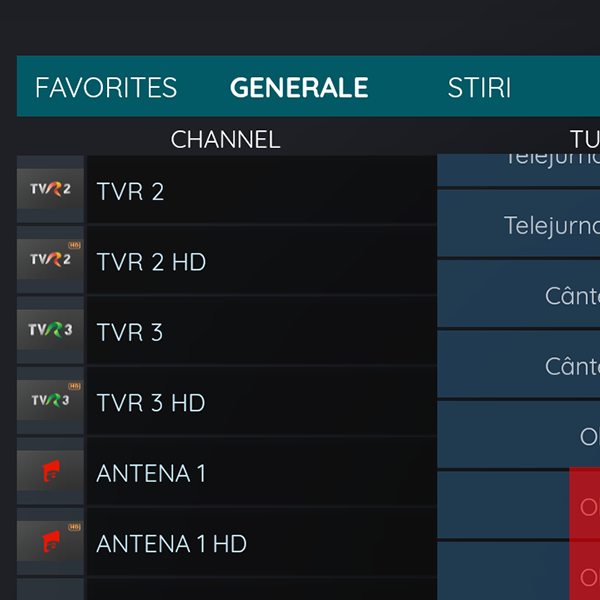Open Telejurnal program on TVR 2 HD

coord(518,223)
